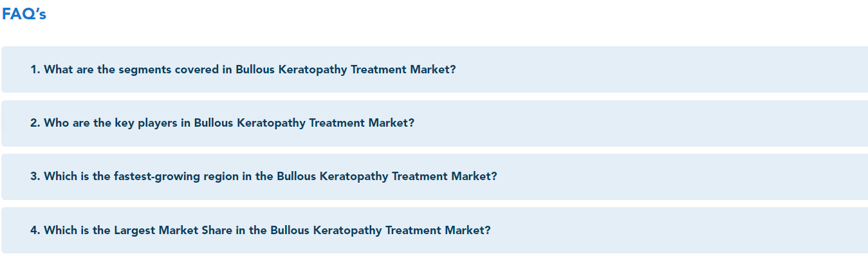Viewport: 868px width, 256px height.
Task: Toggle the first accordion panel's empty right area
Action: tap(662, 69)
